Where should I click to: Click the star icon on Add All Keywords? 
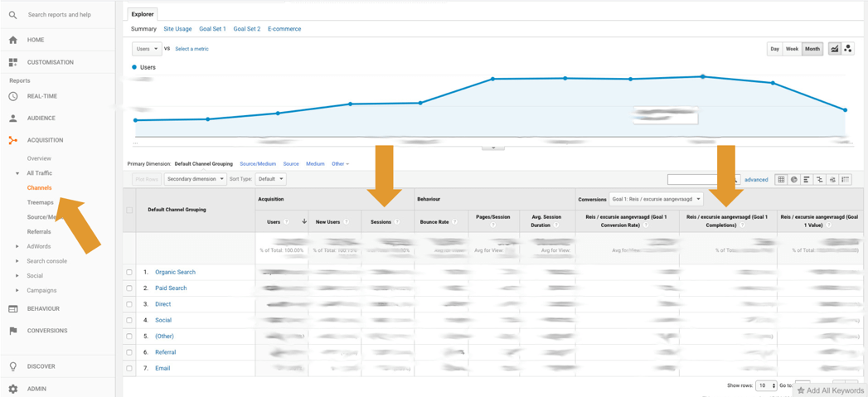click(801, 390)
